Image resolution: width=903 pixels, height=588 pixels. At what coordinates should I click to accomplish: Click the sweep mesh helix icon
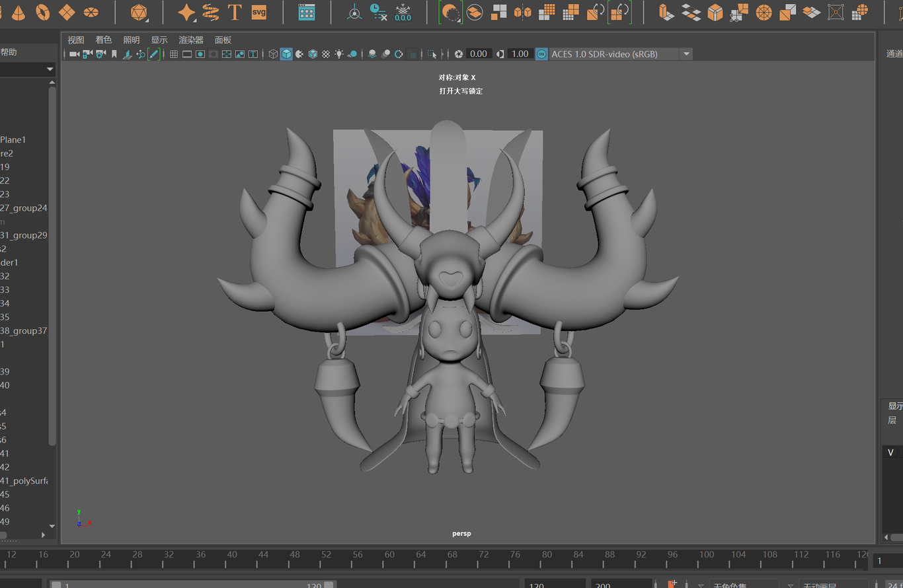click(210, 12)
